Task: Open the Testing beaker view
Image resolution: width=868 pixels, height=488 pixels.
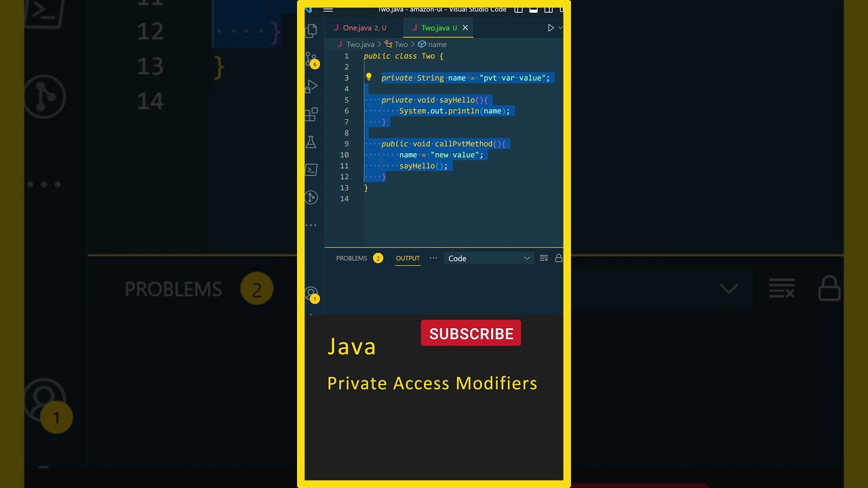Action: click(x=311, y=142)
